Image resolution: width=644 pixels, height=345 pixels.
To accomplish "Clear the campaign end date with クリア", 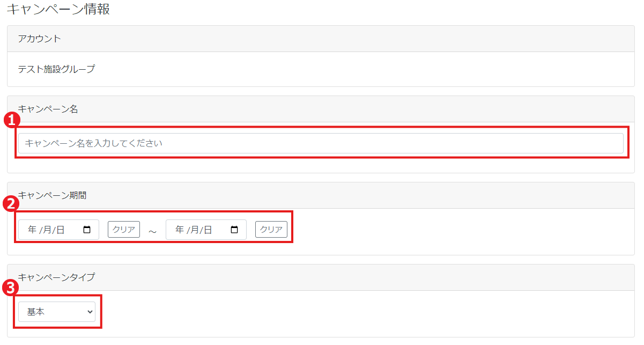I will click(x=271, y=229).
